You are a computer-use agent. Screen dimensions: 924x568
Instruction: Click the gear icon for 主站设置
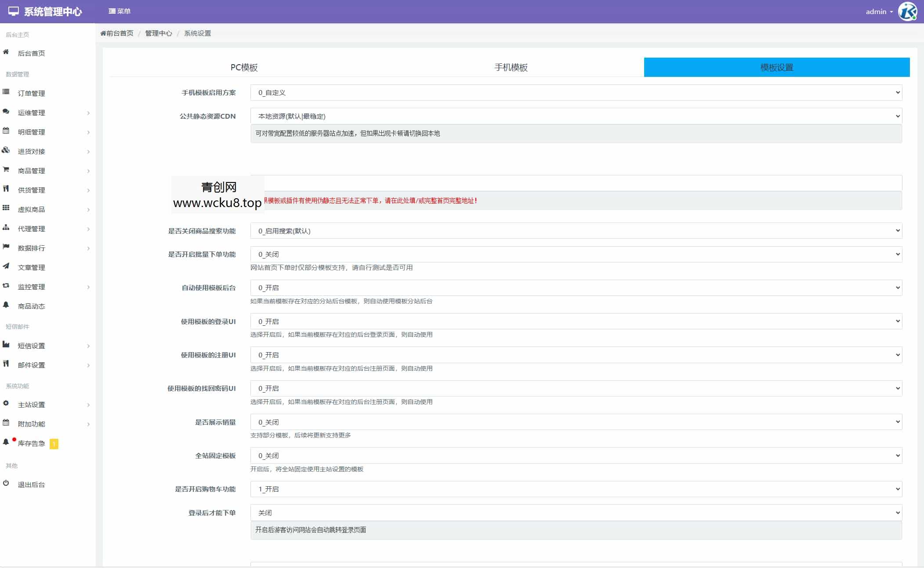(6, 404)
